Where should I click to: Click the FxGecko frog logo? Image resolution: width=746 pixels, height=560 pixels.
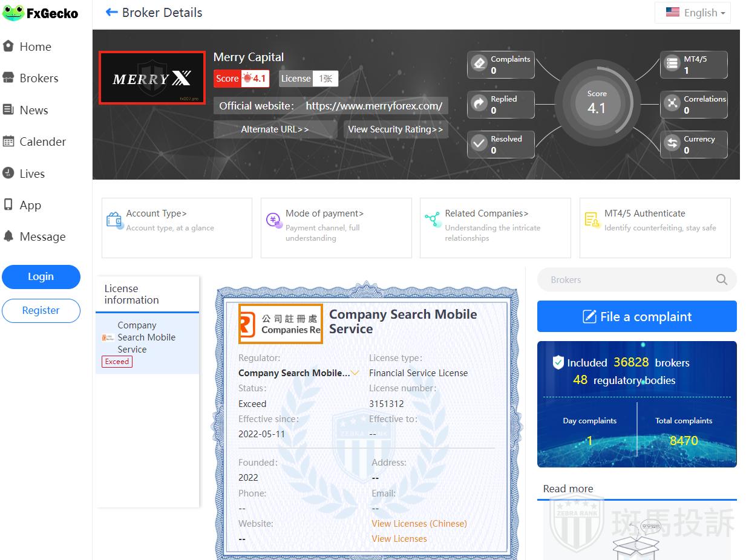pyautogui.click(x=13, y=13)
